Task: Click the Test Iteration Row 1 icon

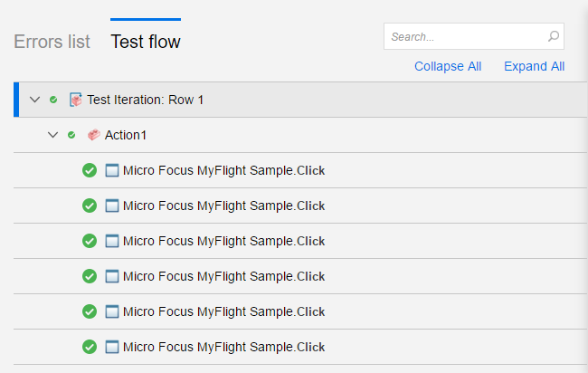Action: [x=76, y=100]
